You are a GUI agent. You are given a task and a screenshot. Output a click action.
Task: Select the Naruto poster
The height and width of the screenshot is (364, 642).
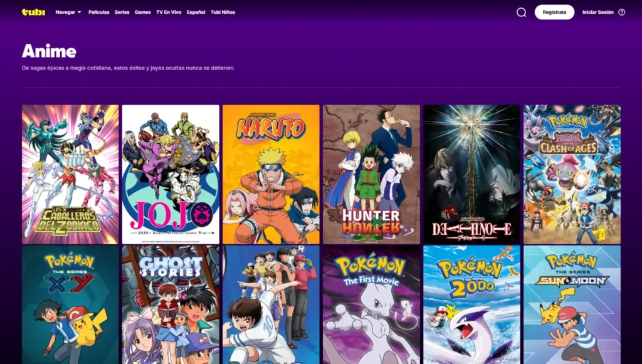271,174
